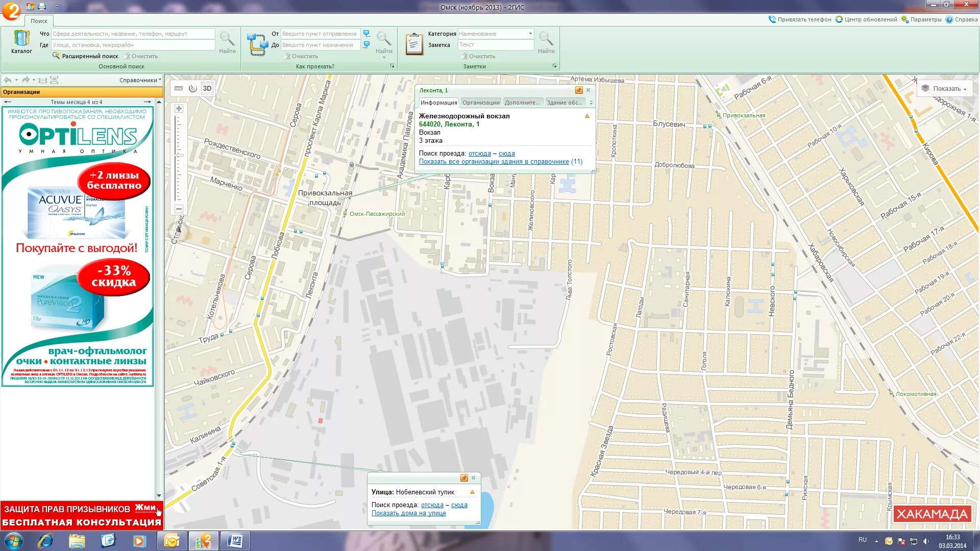Switch to Дополните... tab in info card

[x=522, y=103]
